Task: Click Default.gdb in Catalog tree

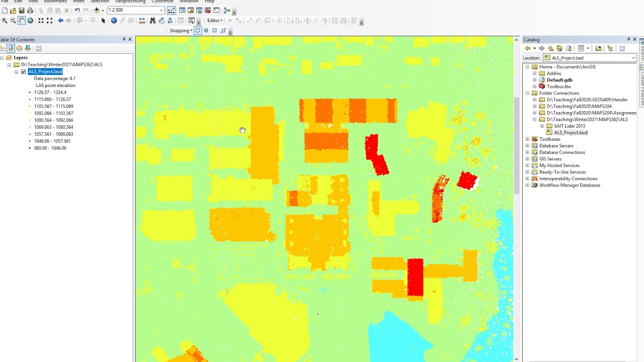Action: (559, 80)
